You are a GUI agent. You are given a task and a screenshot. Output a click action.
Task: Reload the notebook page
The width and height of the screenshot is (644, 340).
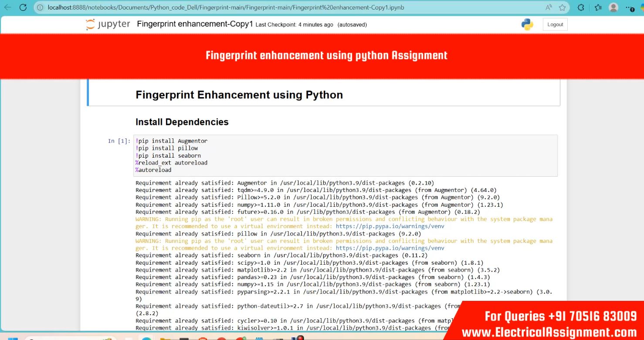[x=23, y=7]
